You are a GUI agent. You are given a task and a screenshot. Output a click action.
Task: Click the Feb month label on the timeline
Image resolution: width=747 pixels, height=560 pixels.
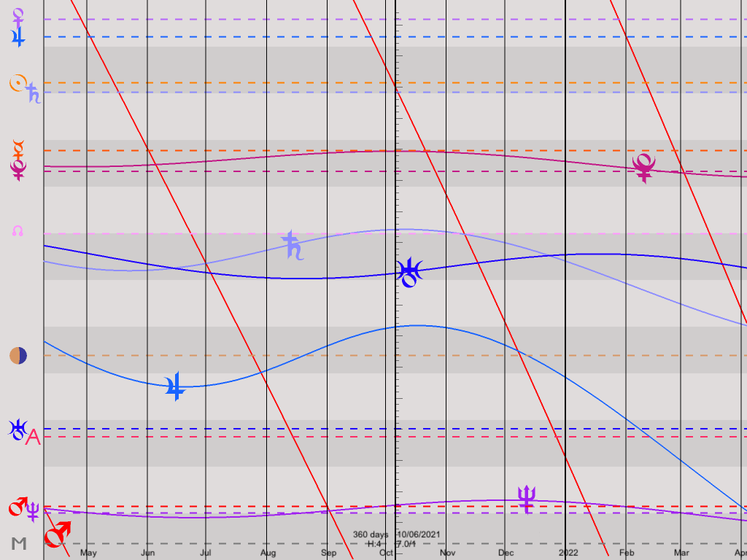coord(627,553)
